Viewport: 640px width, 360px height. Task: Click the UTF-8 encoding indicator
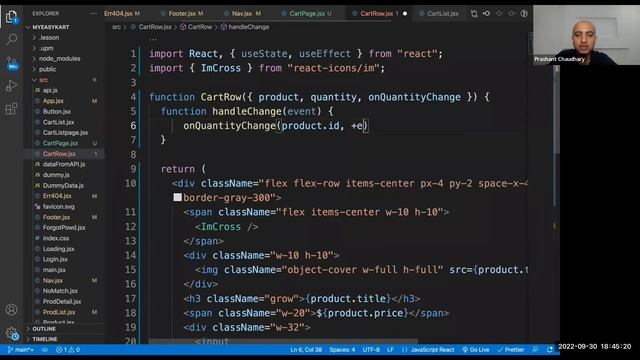point(371,350)
